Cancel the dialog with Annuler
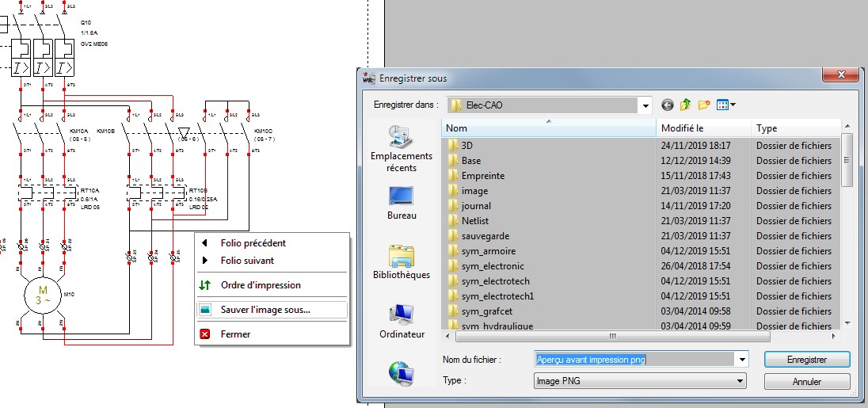Image resolution: width=868 pixels, height=408 pixels. point(806,382)
